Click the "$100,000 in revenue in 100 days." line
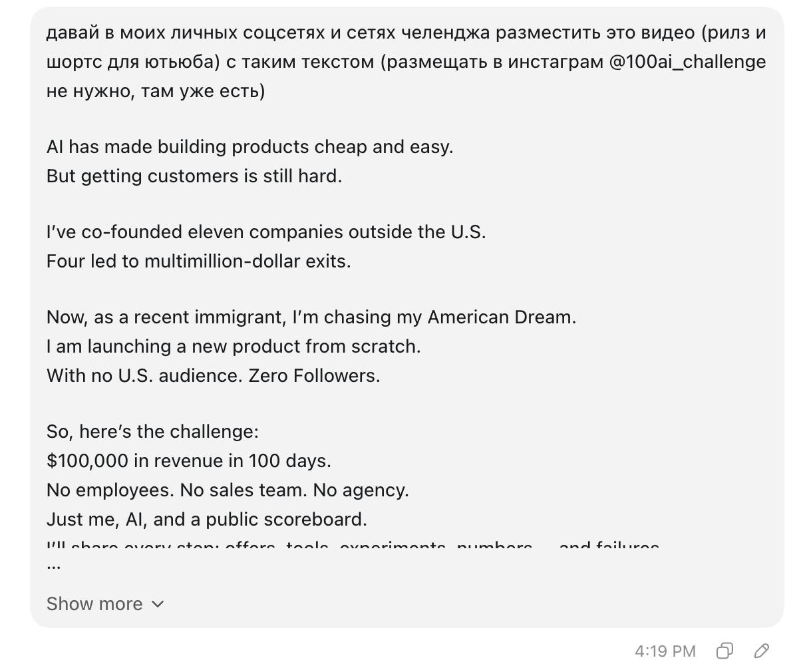Screen dimensions: 809x672 [189, 460]
